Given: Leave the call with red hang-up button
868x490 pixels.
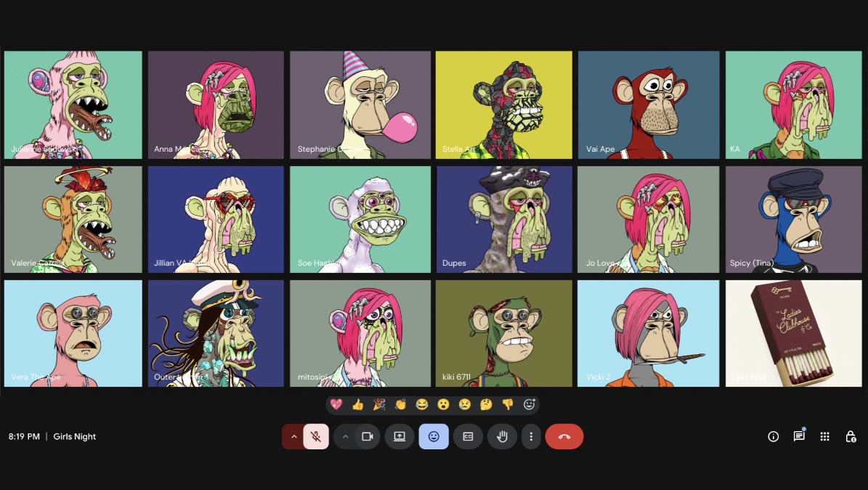Looking at the screenshot, I should click(x=564, y=436).
